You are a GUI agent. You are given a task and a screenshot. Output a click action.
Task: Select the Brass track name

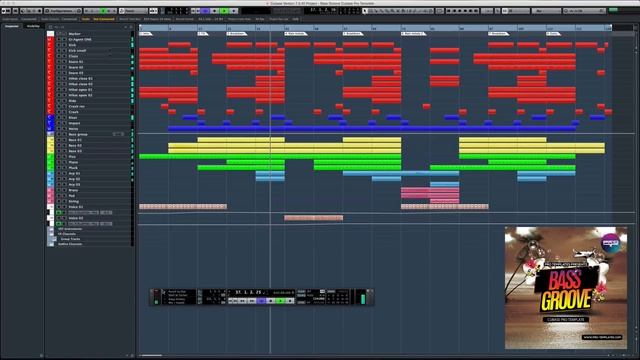tap(73, 190)
